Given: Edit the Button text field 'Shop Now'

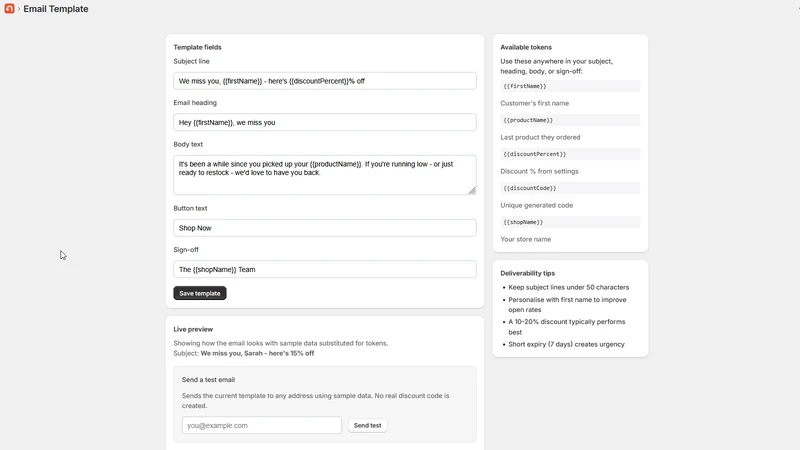Looking at the screenshot, I should click(x=324, y=228).
